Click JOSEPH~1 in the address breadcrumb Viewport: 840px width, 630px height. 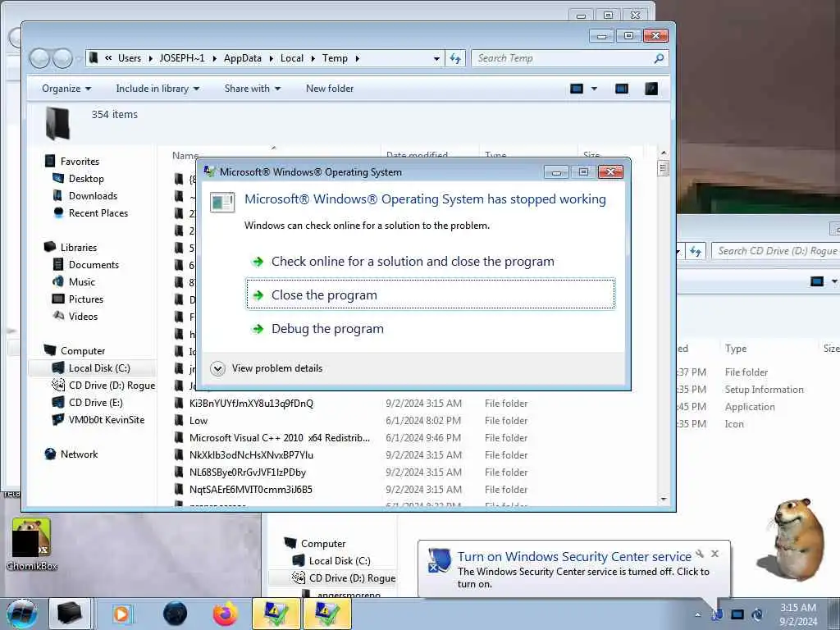tap(181, 58)
